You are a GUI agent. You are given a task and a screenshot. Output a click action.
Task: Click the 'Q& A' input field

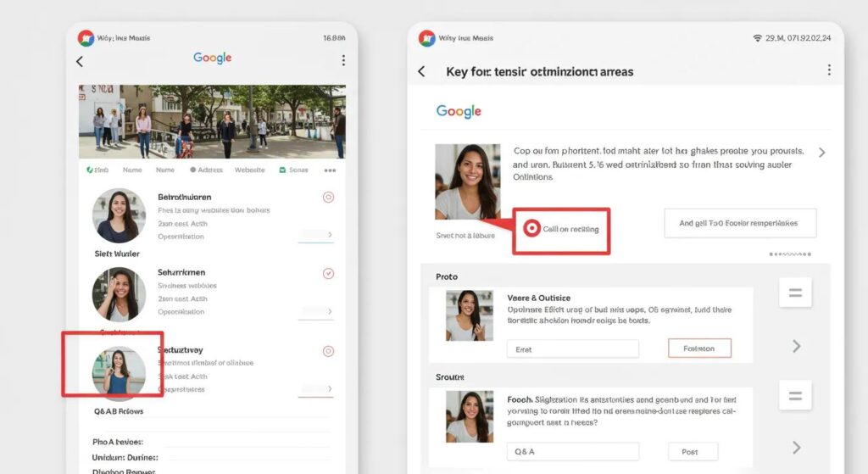tap(573, 451)
